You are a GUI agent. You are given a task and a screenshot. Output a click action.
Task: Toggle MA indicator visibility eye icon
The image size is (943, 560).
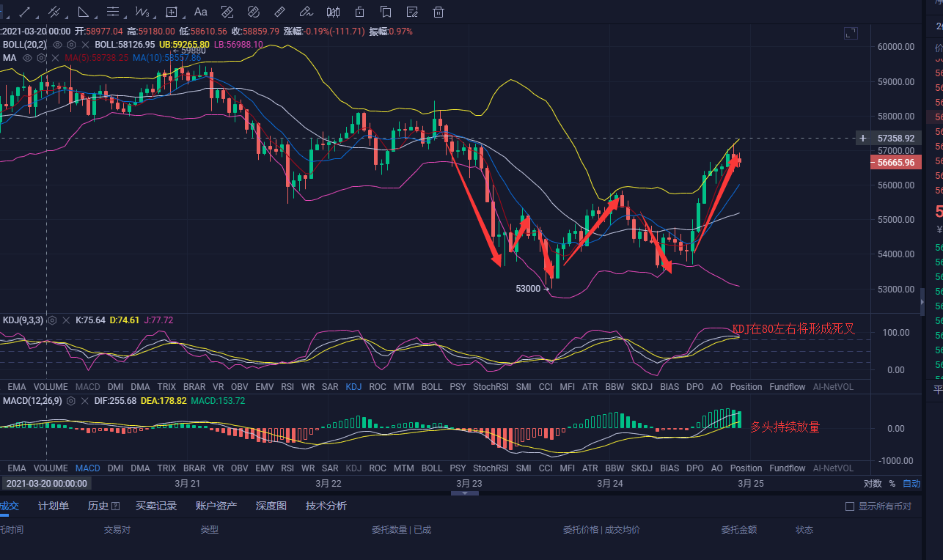[x=27, y=58]
